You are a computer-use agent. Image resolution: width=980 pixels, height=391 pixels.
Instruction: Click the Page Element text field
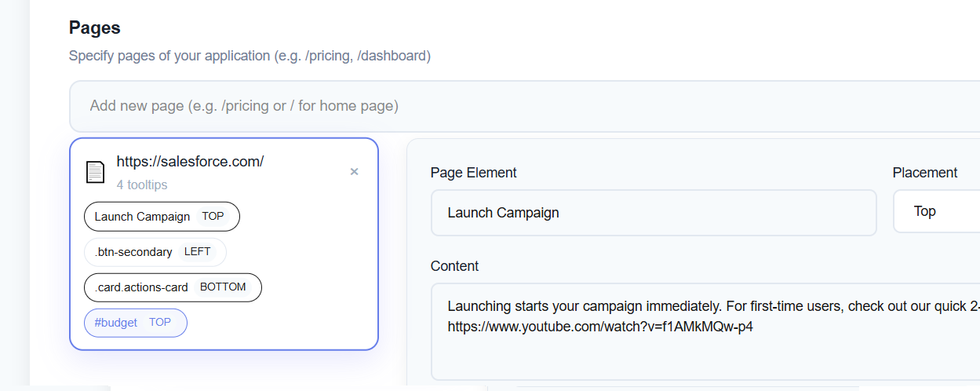(x=653, y=213)
